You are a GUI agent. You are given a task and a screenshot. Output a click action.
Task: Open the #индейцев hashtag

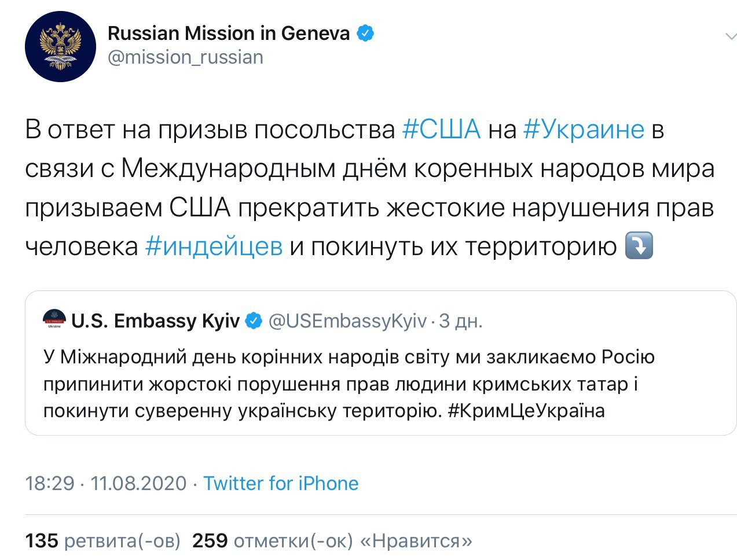[214, 246]
